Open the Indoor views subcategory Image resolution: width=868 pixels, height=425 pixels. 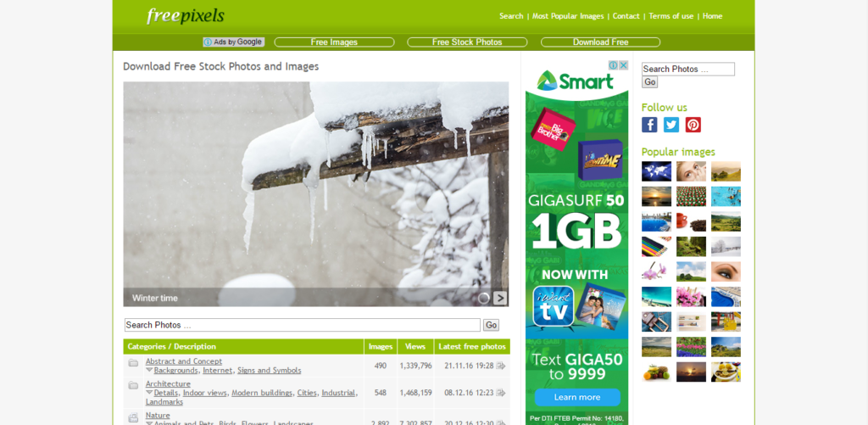(205, 393)
